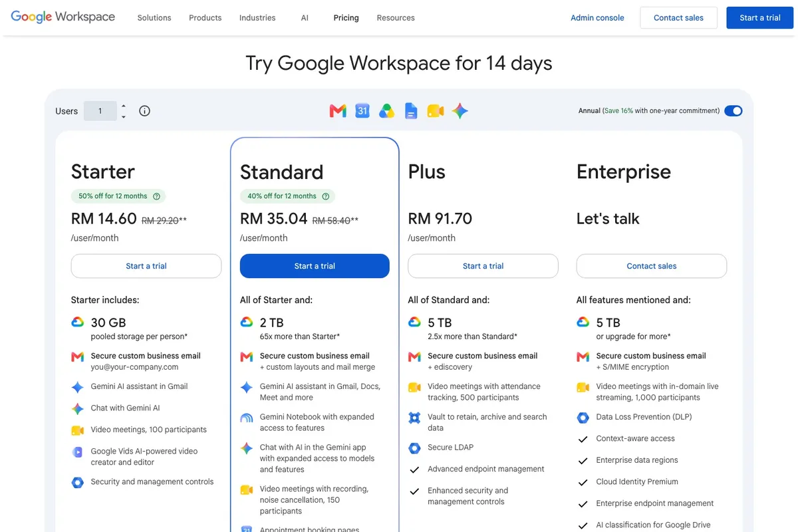Click the struck-through RM 58.40 price
Screen dimensions: 798x532
(x=331, y=221)
